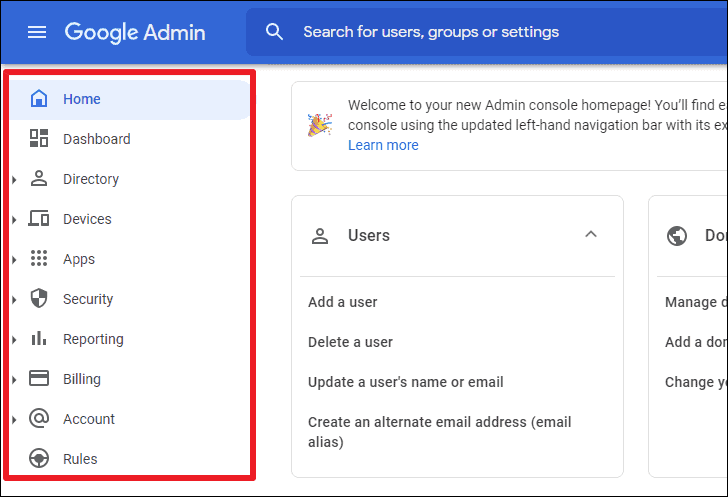This screenshot has height=497, width=728.
Task: Select Home in the sidebar
Action: (129, 99)
